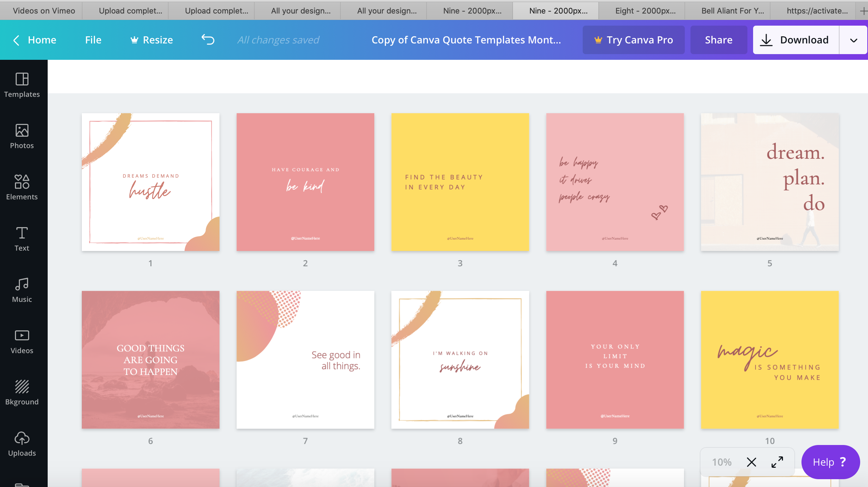Click Try Canva Pro
Screen dimensions: 868x487
[x=634, y=40]
